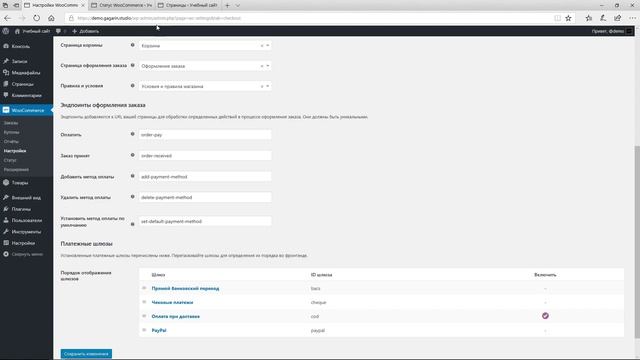Image resolution: width=640 pixels, height=360 pixels.
Task: Click the Оплатить order-pay field
Action: pyautogui.click(x=205, y=134)
